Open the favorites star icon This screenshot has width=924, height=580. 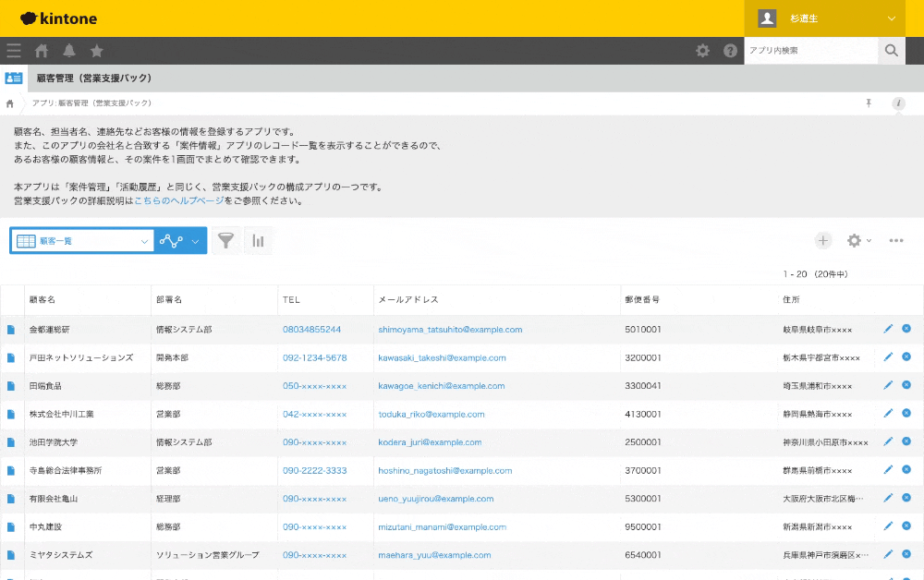pyautogui.click(x=96, y=51)
